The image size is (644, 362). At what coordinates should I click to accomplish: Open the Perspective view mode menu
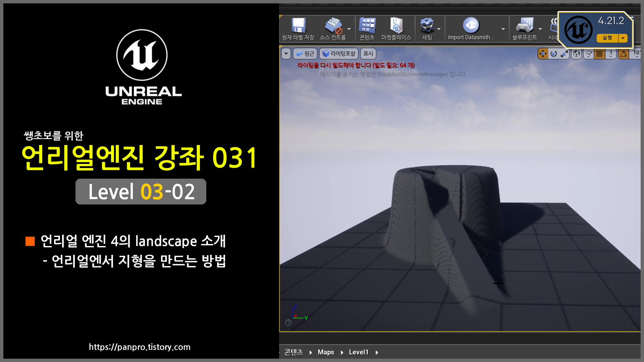(305, 54)
